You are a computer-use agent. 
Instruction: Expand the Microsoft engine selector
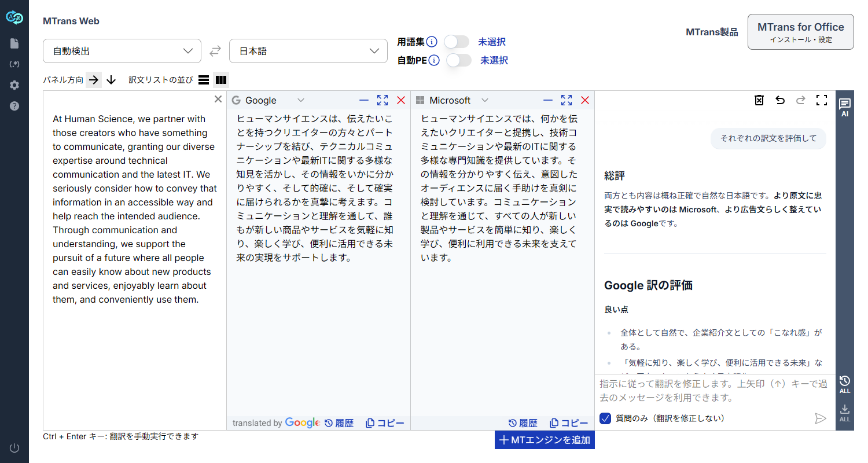[485, 100]
